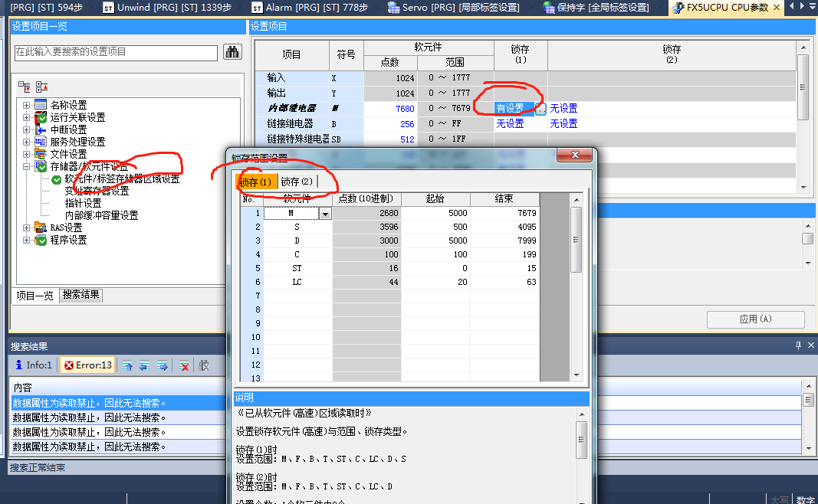Click the search settings input field
Image resolution: width=818 pixels, height=504 pixels.
(116, 52)
